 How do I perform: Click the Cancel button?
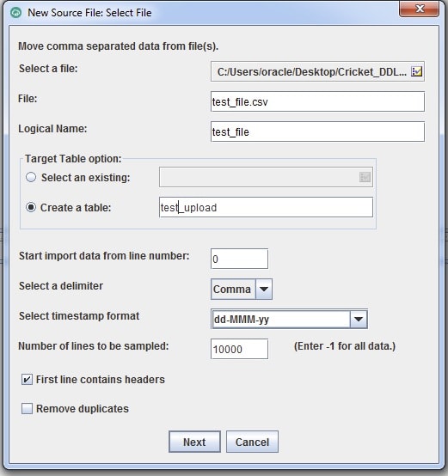point(252,442)
